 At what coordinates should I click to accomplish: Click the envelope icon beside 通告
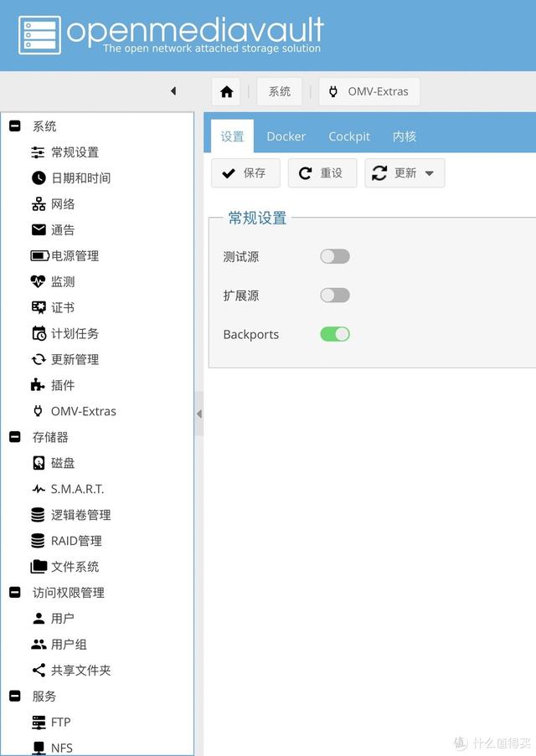coord(39,230)
